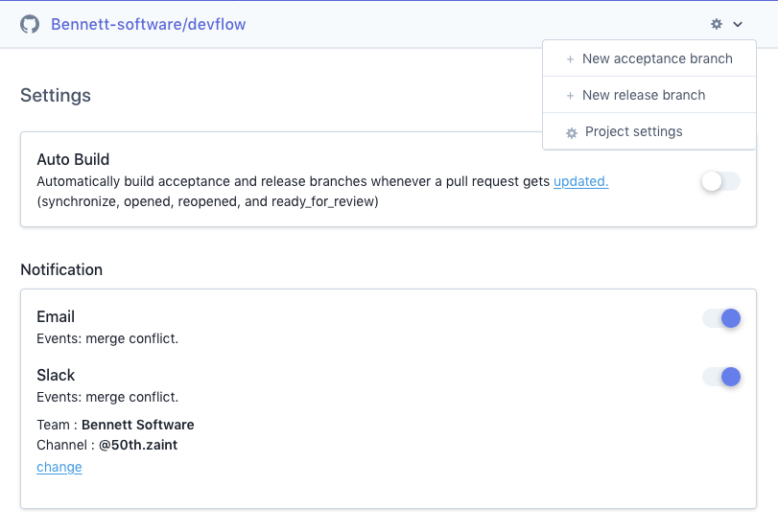Open Project settings from the dropdown
Viewport: 778px width, 532px height.
(633, 132)
